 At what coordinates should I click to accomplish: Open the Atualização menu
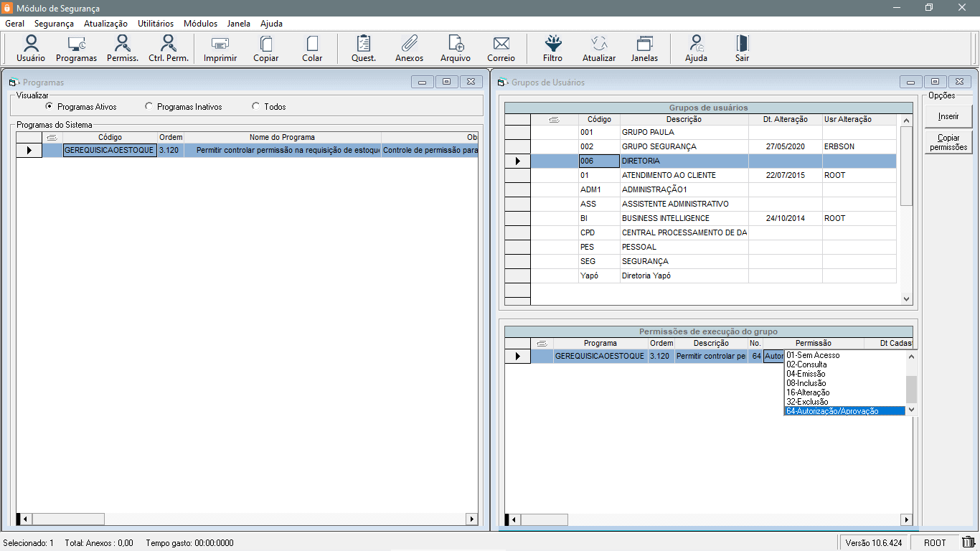(105, 24)
